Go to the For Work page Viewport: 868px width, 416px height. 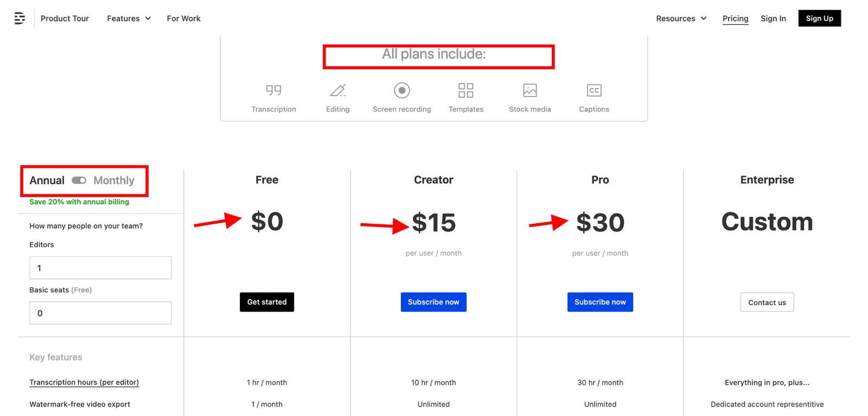pyautogui.click(x=183, y=18)
